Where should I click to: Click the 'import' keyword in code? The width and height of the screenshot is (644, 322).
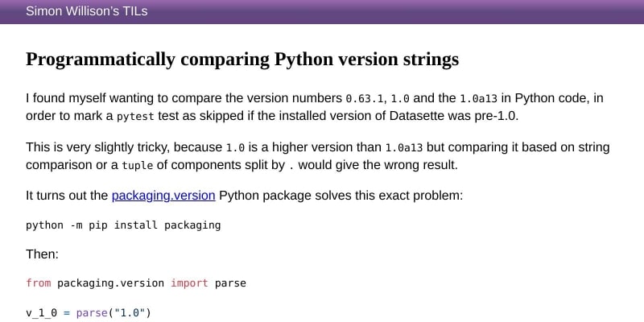click(x=189, y=283)
